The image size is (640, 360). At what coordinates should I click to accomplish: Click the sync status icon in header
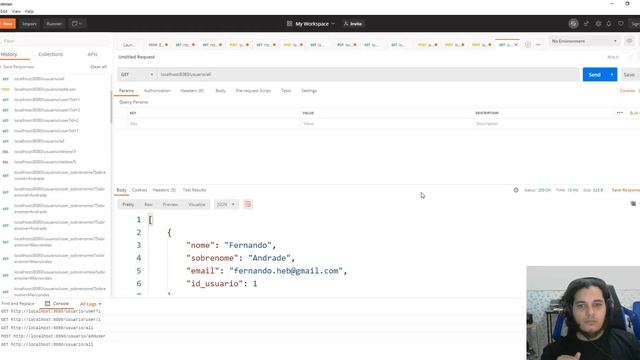point(573,24)
